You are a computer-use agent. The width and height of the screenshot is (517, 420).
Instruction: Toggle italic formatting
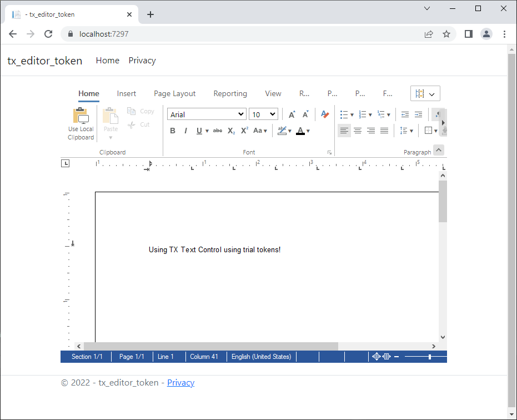[185, 131]
